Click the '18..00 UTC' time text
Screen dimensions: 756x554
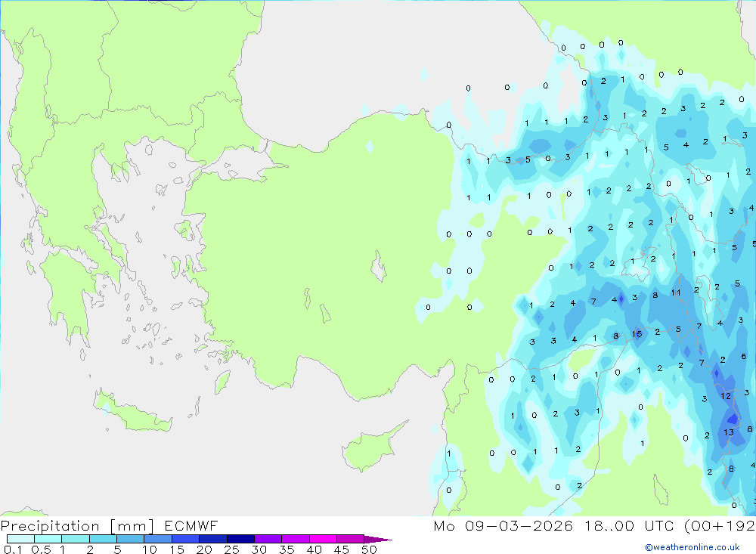point(629,525)
